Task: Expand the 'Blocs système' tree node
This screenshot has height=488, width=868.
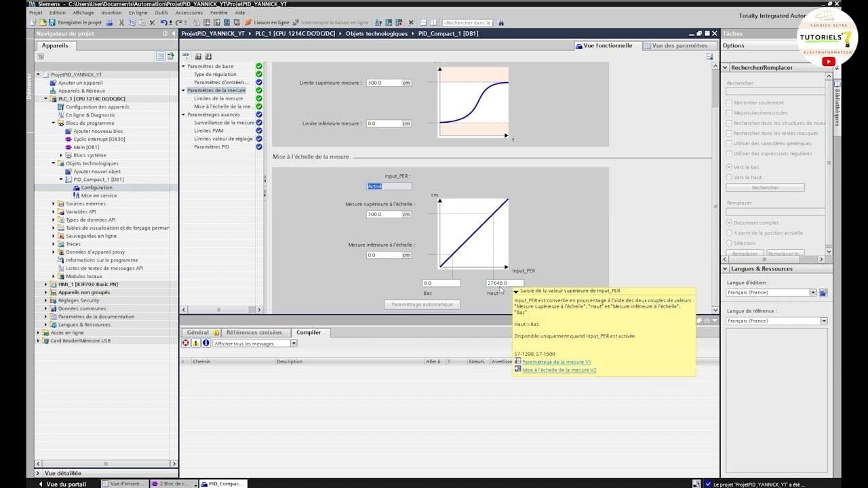Action: pos(61,155)
